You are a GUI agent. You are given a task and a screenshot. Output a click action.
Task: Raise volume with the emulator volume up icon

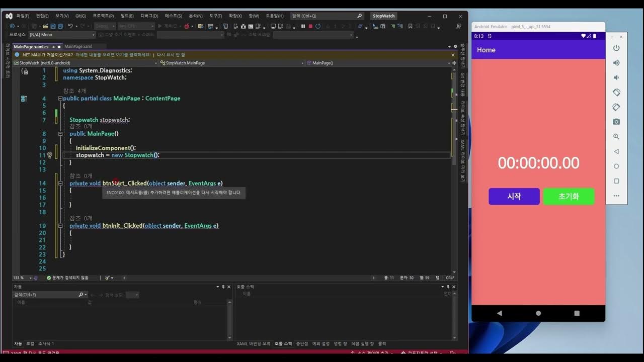coord(616,63)
